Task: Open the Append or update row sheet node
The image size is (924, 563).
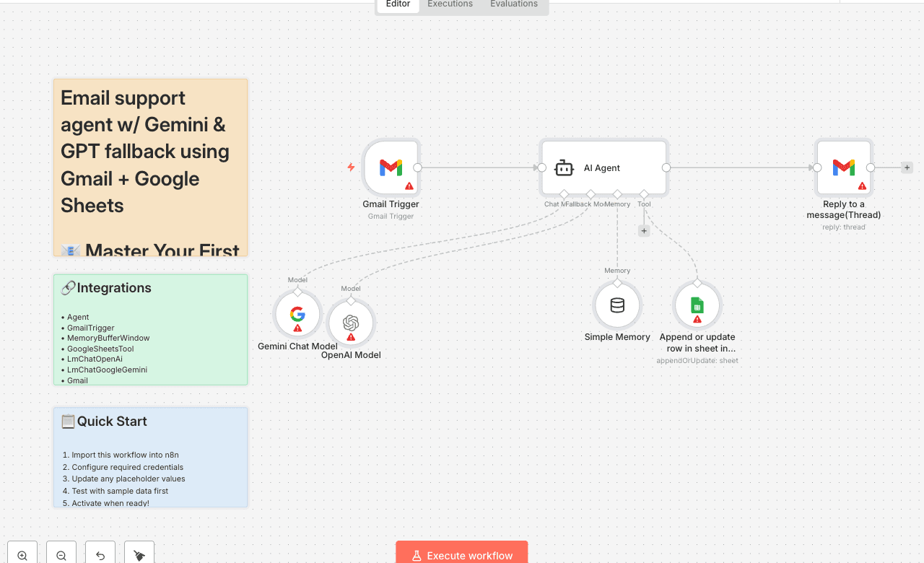Action: 697,305
